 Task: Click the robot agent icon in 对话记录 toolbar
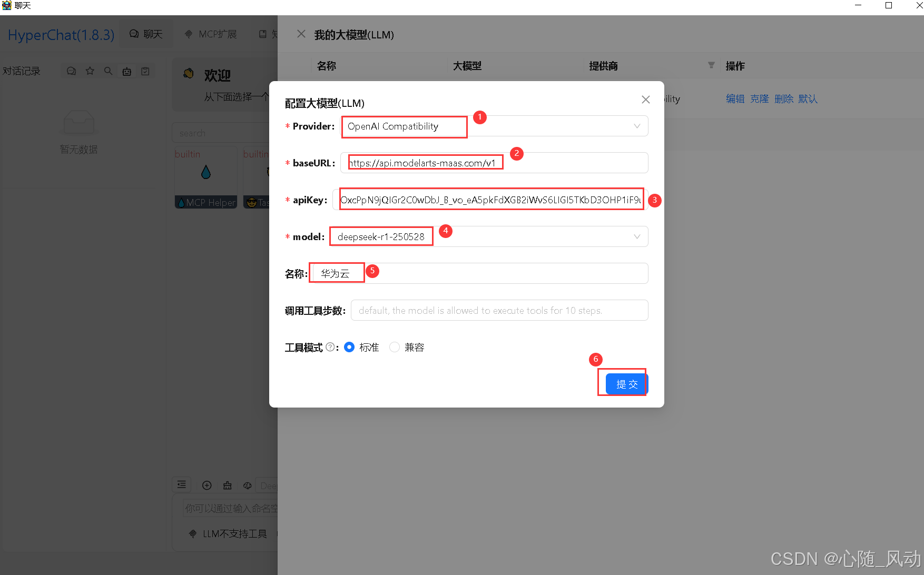[127, 71]
